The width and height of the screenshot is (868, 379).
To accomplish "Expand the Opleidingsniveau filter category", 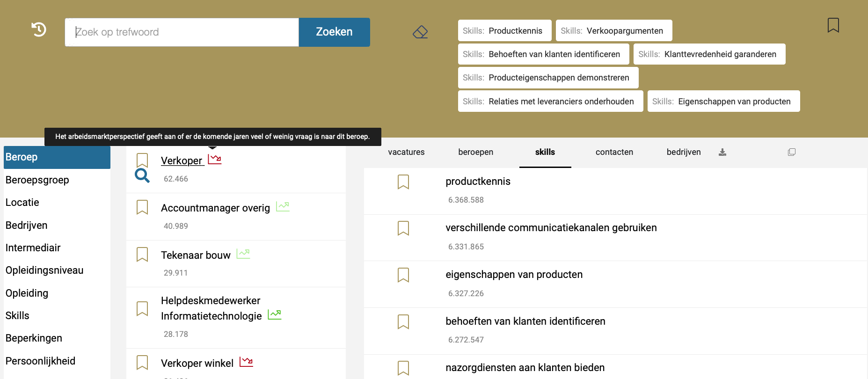I will tap(44, 270).
